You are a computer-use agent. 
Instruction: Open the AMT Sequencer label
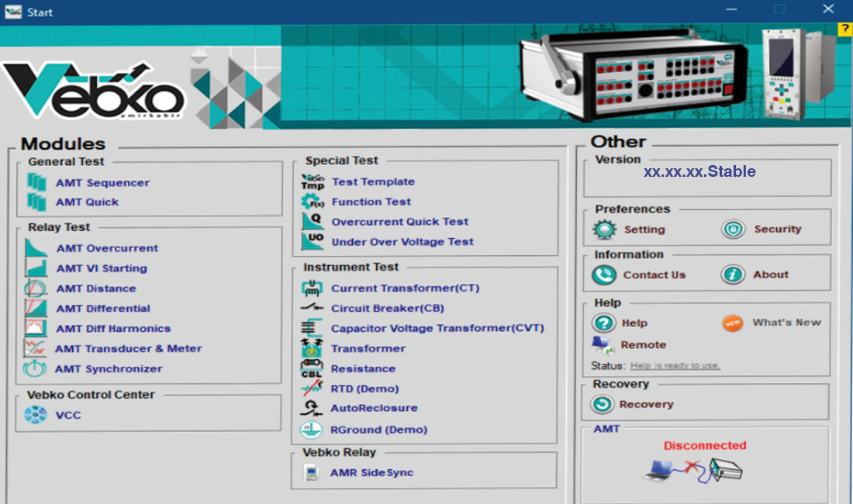(x=102, y=183)
